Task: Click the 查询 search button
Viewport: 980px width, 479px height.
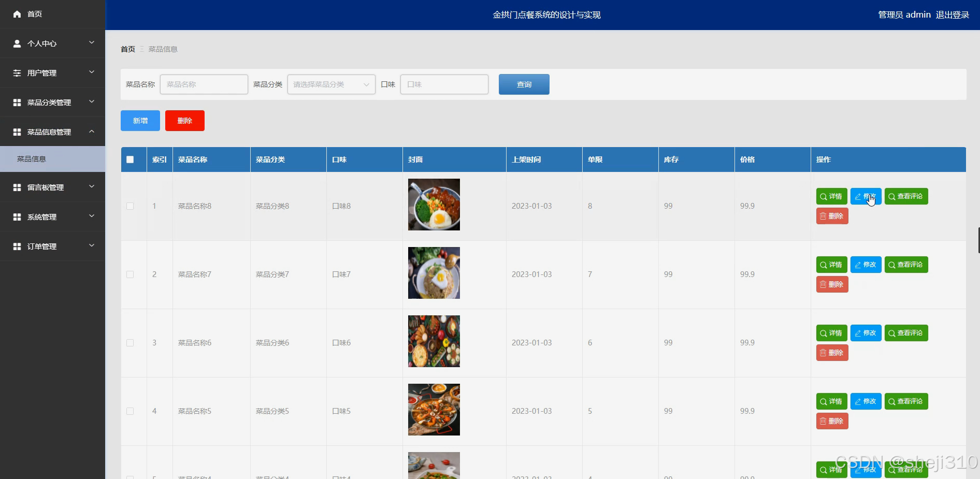Action: coord(524,84)
